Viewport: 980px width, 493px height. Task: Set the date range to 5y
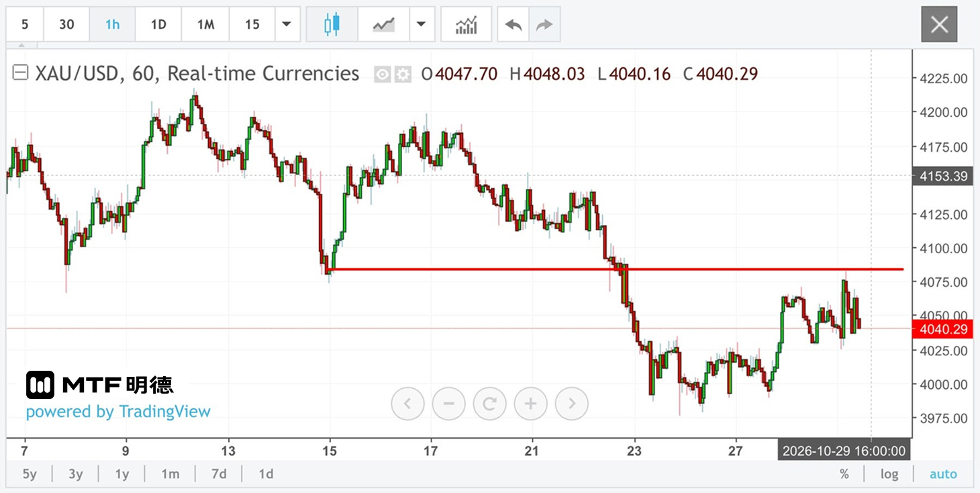point(30,474)
